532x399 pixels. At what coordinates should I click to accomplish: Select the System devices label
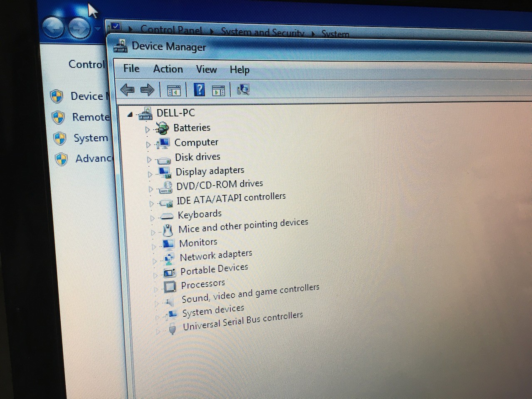coord(213,310)
